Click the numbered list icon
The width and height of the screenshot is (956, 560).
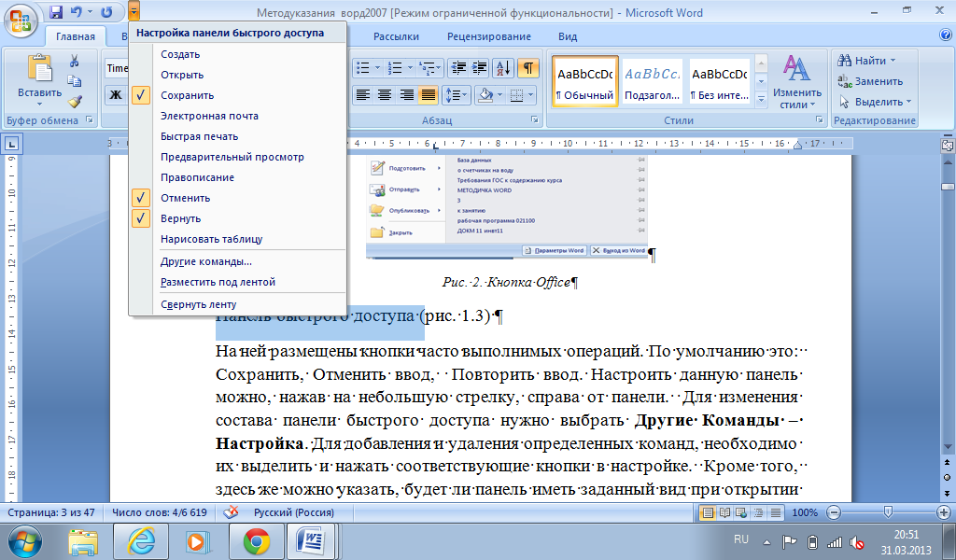pos(395,67)
